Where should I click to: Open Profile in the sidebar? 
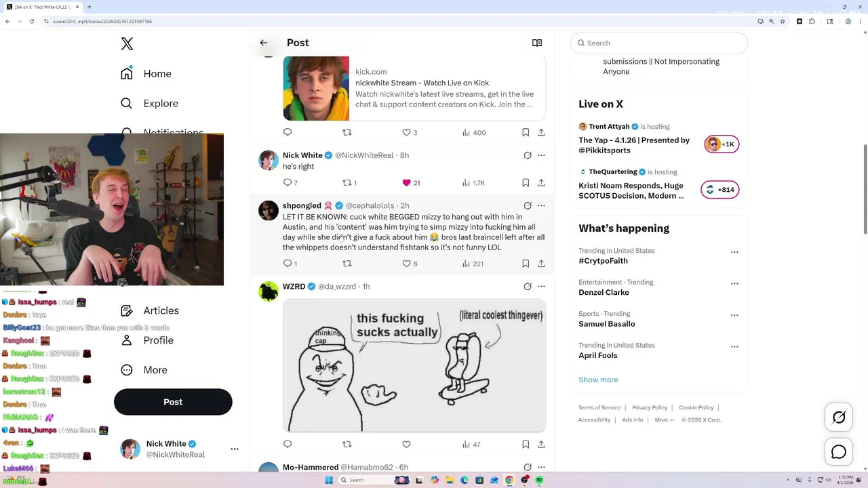point(146,340)
